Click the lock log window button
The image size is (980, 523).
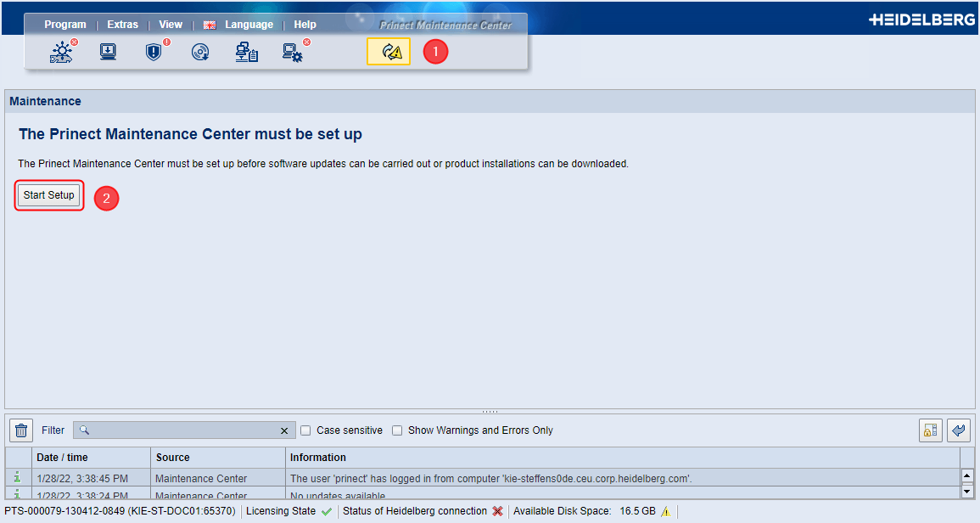point(930,430)
